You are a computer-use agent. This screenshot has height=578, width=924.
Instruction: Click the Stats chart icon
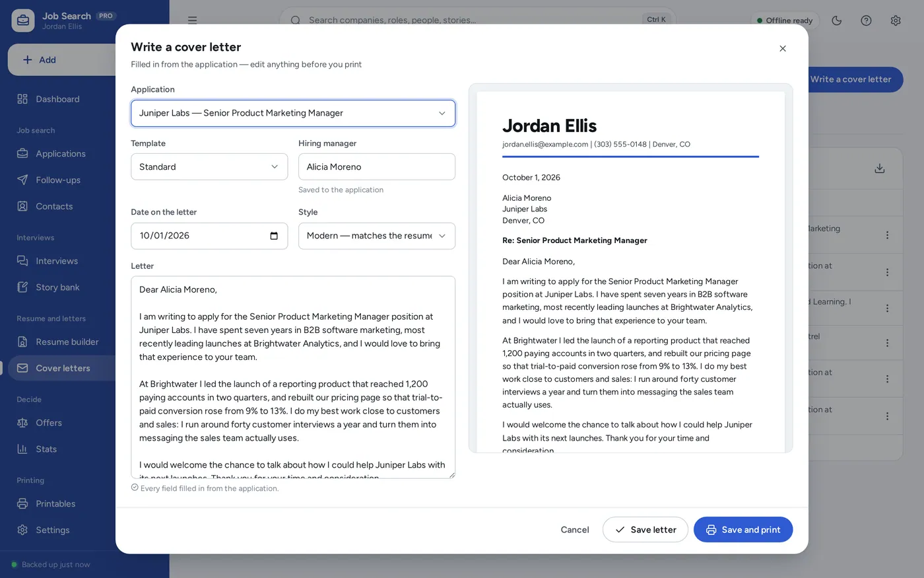pyautogui.click(x=22, y=449)
